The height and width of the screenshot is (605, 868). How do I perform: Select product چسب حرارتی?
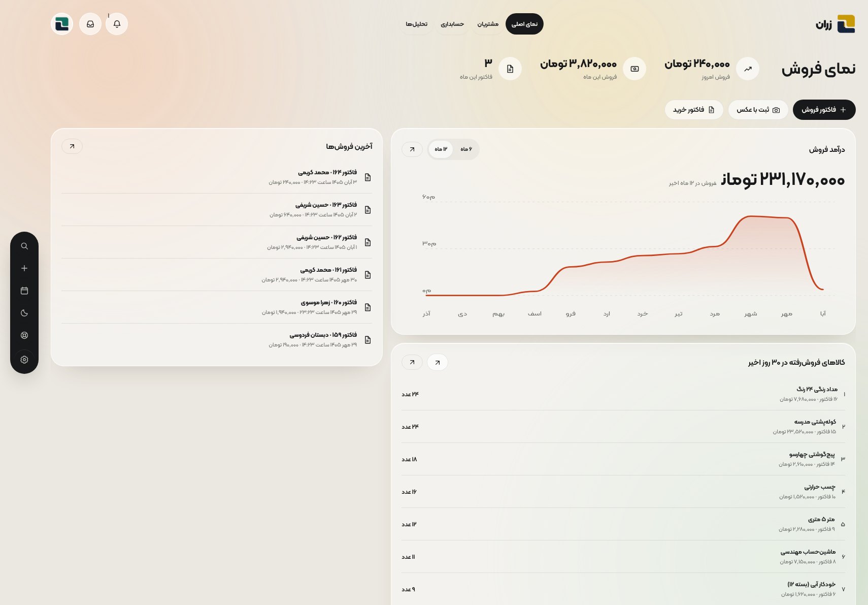(623, 492)
